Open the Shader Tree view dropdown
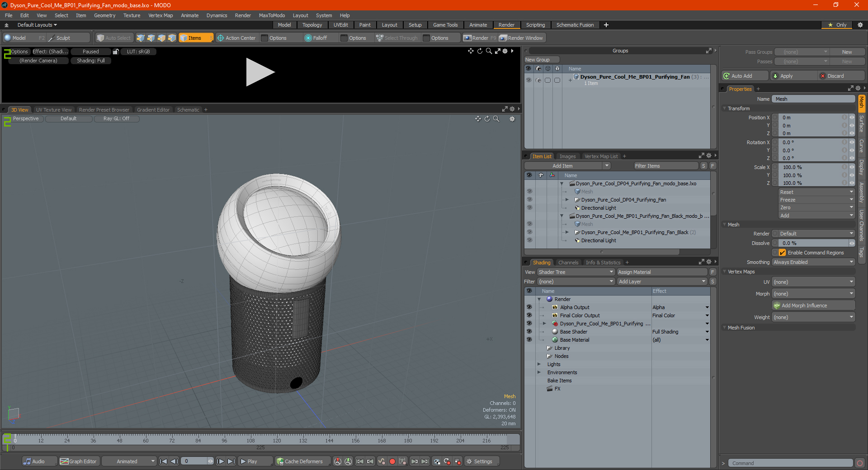The width and height of the screenshot is (868, 470). coord(576,272)
